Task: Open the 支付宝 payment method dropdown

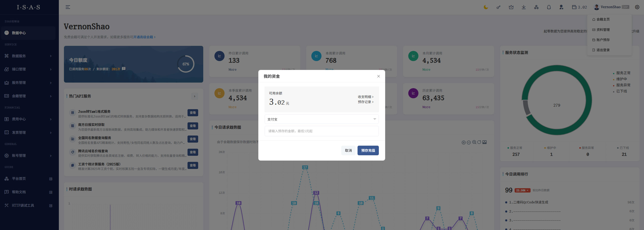Action: pos(321,119)
